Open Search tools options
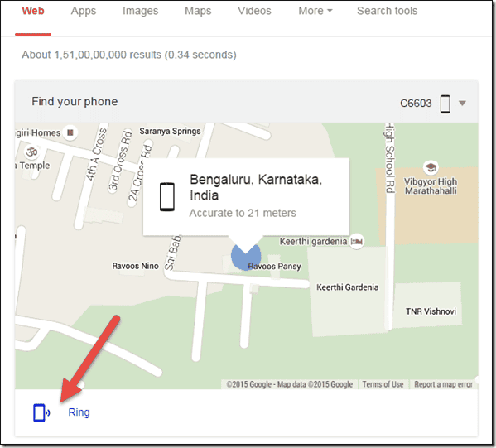 pos(388,11)
